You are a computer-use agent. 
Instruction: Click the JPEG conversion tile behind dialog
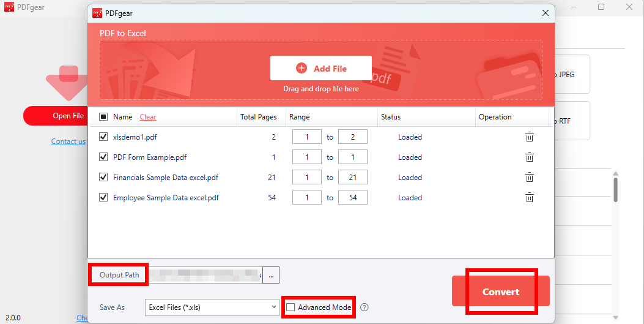(572, 75)
